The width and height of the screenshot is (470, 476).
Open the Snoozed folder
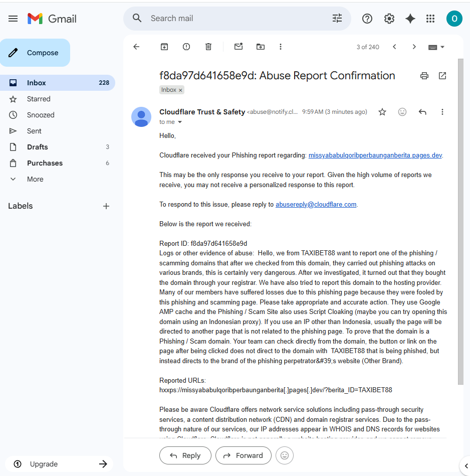(58, 115)
